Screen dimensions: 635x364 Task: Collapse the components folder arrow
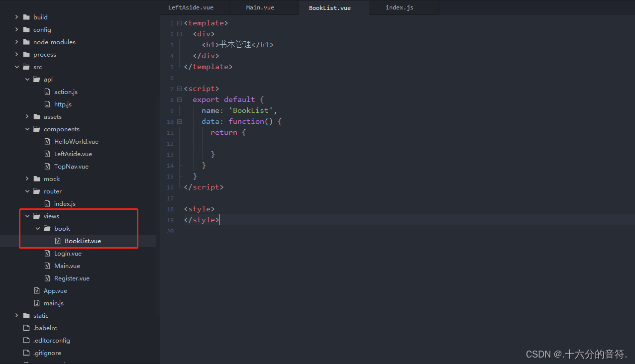pyautogui.click(x=27, y=129)
